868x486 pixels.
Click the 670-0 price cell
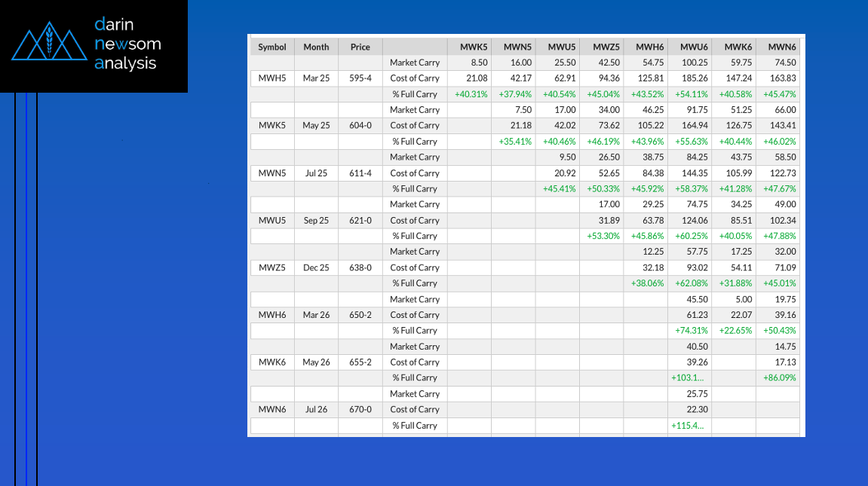(360, 409)
